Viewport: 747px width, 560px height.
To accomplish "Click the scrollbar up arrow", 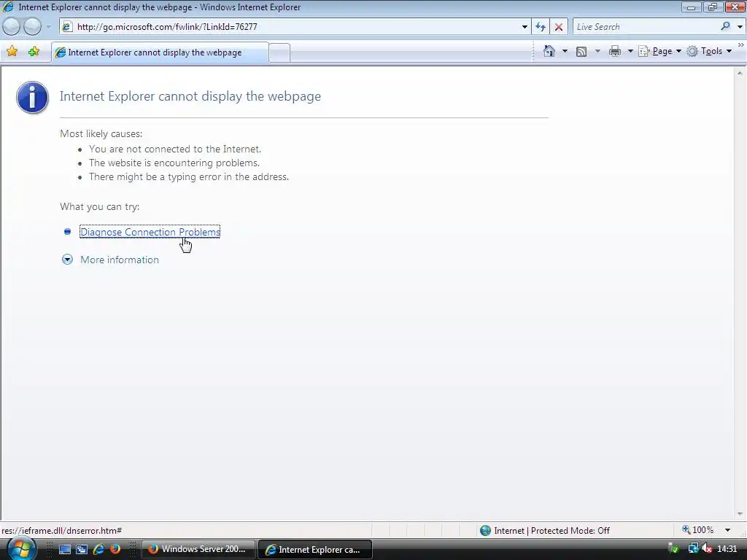I will click(x=740, y=74).
